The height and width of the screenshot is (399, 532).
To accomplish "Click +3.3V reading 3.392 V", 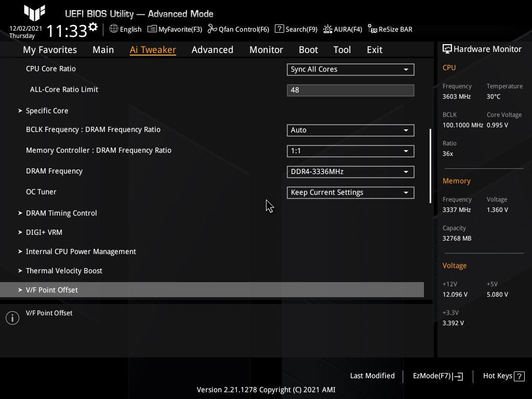I will (453, 323).
